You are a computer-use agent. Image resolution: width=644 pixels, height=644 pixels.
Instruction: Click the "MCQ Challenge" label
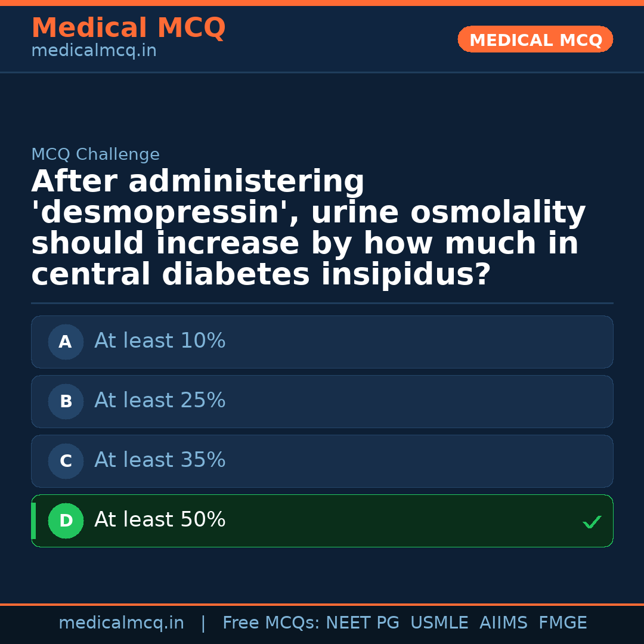95,155
